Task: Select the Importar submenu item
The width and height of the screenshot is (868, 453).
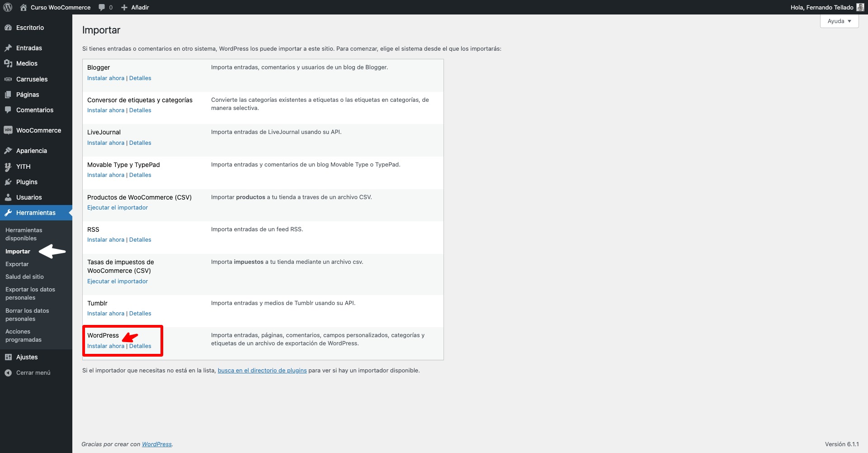Action: pos(18,252)
